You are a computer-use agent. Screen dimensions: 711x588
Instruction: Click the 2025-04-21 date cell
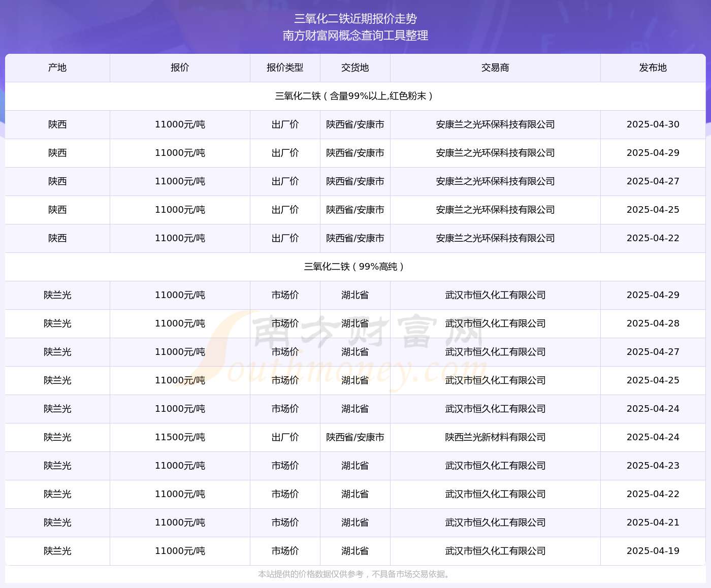tap(653, 522)
